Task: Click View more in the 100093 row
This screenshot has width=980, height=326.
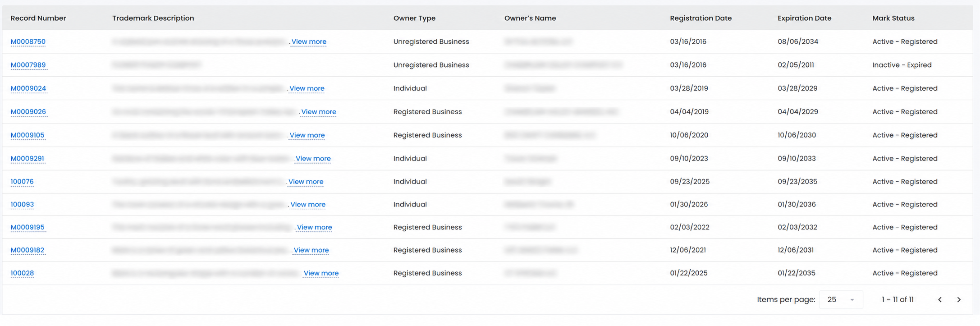Action: [308, 205]
